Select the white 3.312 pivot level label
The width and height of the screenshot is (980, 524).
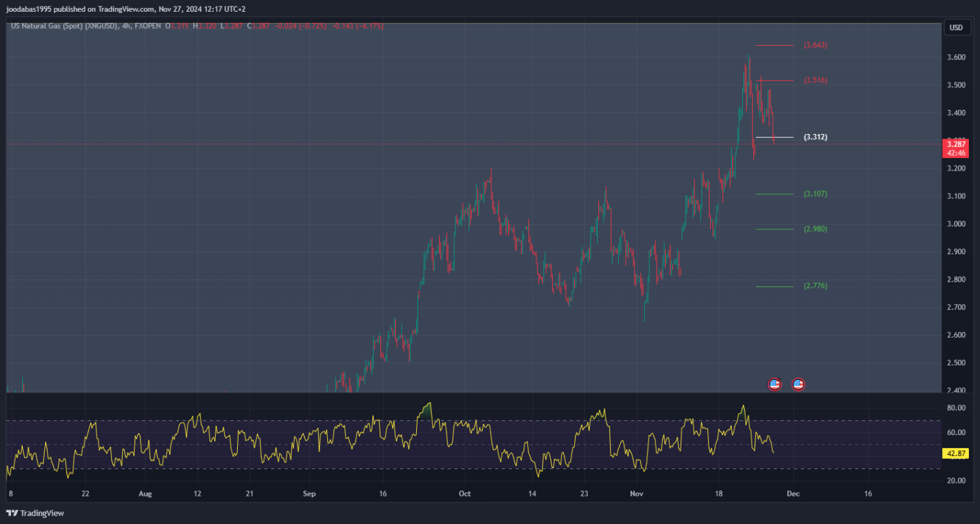[x=815, y=137]
